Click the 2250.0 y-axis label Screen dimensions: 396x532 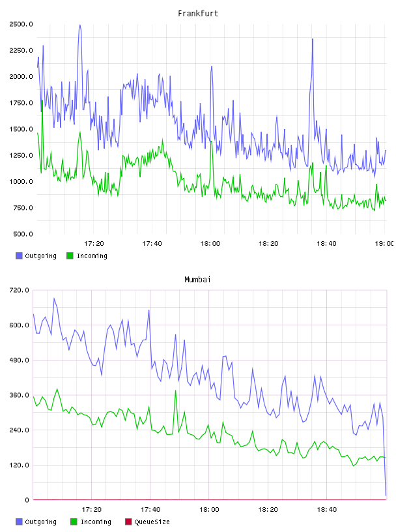tap(21, 51)
